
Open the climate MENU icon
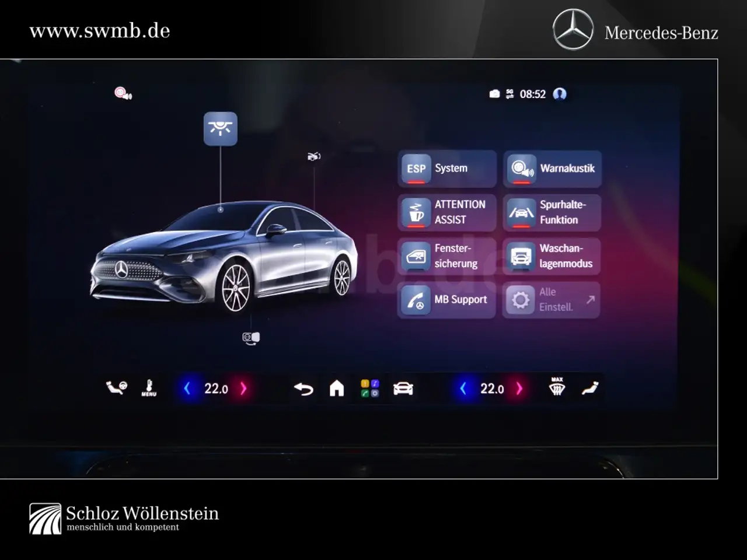[149, 388]
